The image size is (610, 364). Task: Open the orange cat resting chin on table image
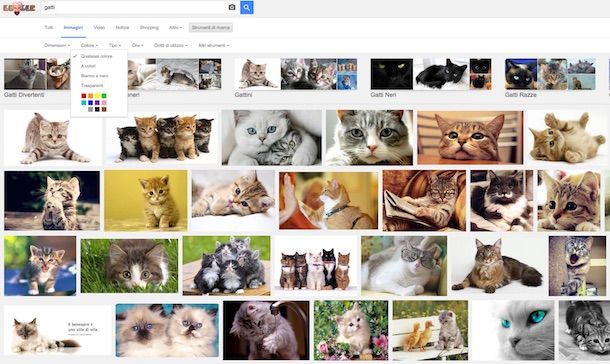click(470, 137)
